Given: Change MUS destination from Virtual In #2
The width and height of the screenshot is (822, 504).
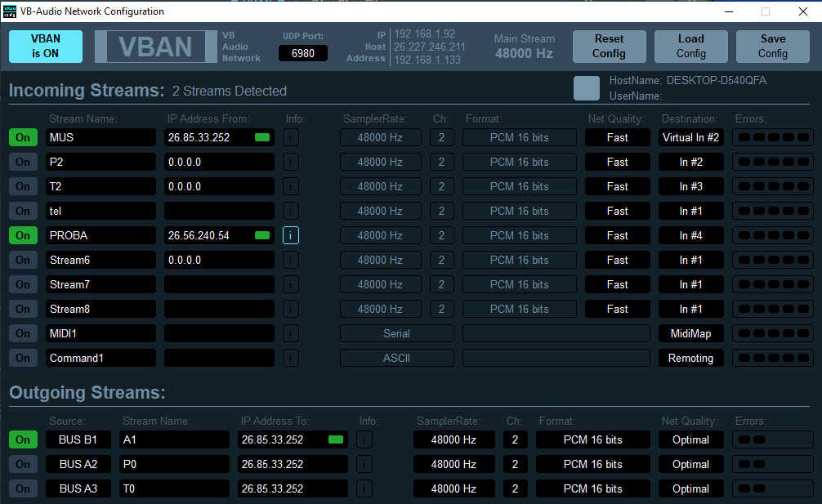Looking at the screenshot, I should (x=691, y=137).
